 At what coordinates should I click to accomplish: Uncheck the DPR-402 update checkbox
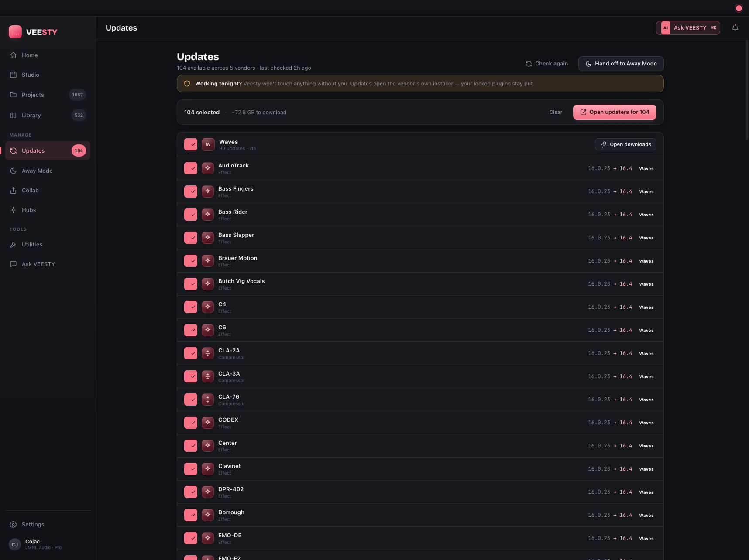(191, 492)
